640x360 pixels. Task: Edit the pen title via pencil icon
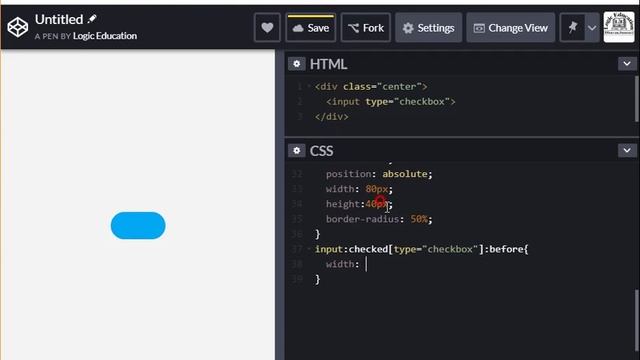[x=92, y=19]
